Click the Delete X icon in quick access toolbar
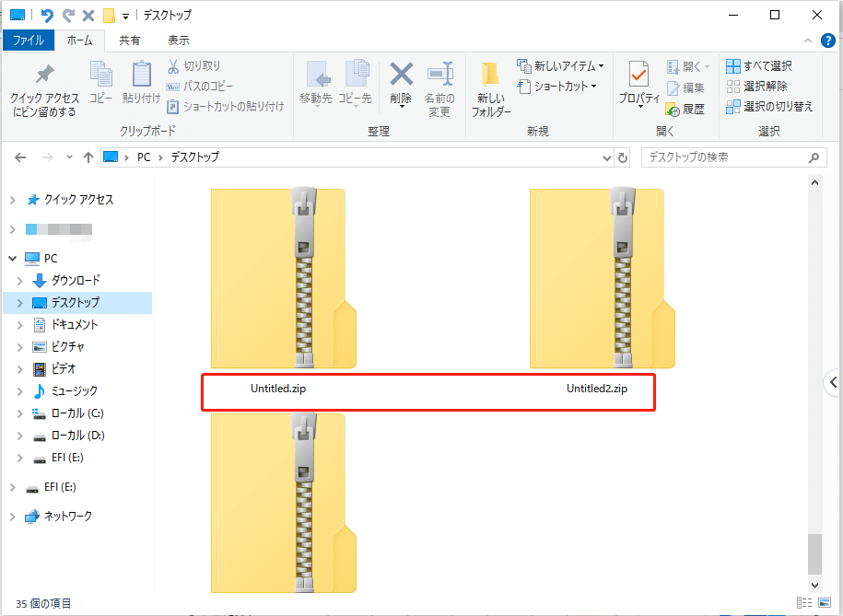 pyautogui.click(x=88, y=16)
